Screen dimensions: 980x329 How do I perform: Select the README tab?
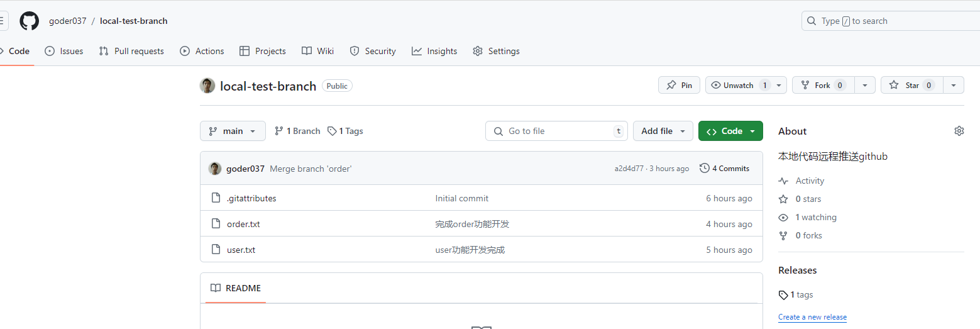[x=236, y=288]
